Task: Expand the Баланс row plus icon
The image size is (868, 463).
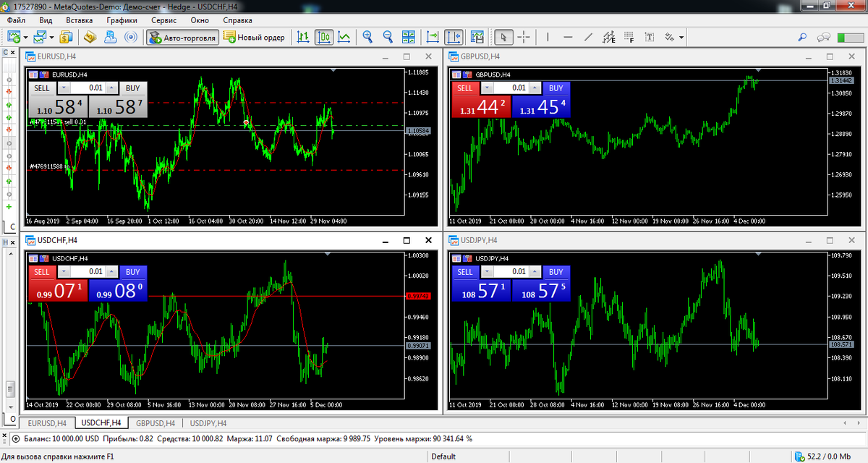Action: tap(17, 438)
